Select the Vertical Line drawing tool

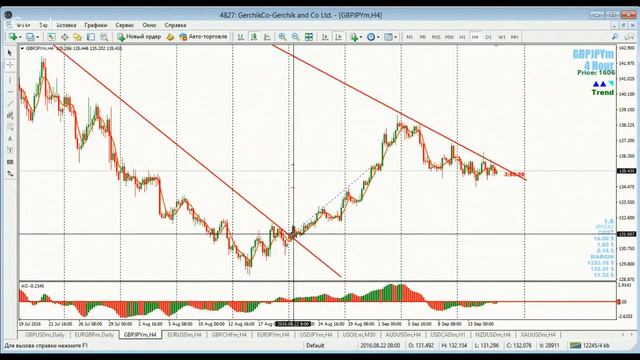[10, 80]
